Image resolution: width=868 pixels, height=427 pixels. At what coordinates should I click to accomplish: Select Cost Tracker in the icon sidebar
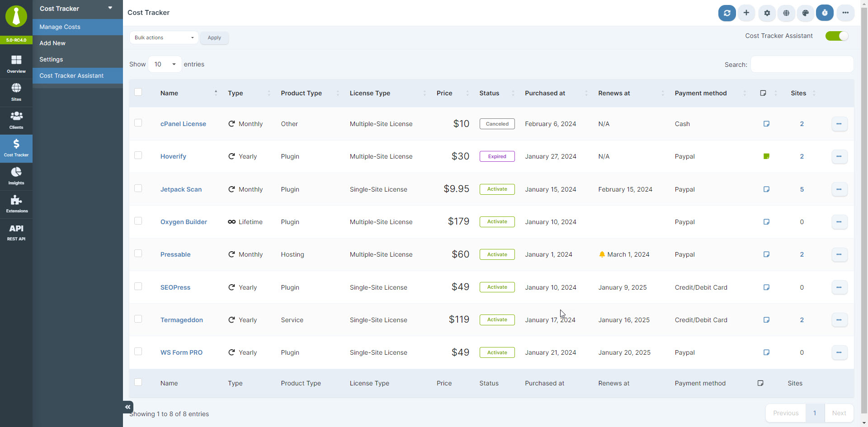tap(16, 148)
